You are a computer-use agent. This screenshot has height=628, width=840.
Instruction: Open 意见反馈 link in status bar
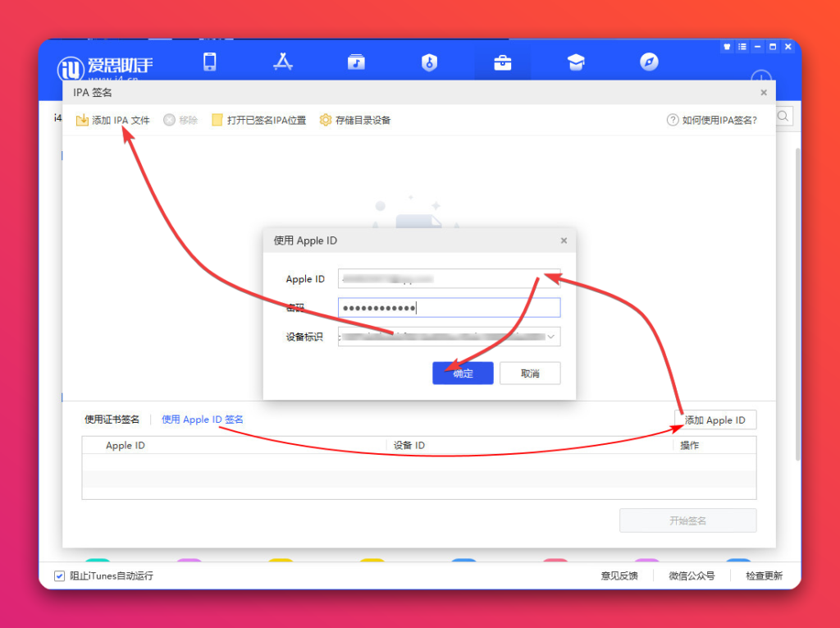[619, 576]
